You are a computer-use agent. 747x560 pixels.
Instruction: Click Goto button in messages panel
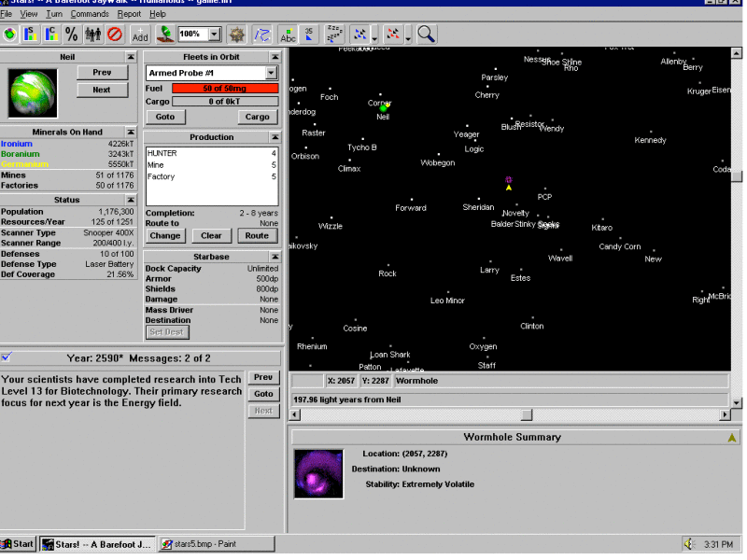263,394
